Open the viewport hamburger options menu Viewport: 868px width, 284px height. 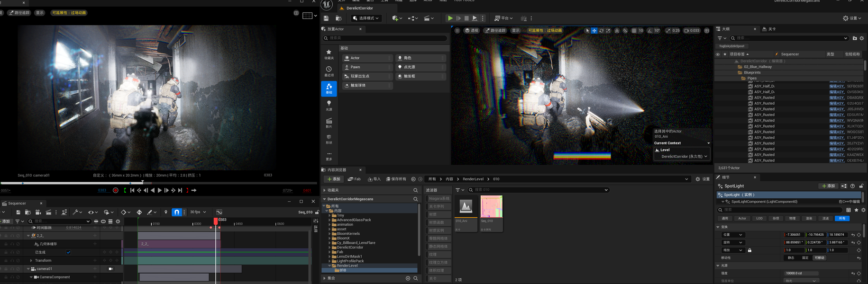[457, 30]
